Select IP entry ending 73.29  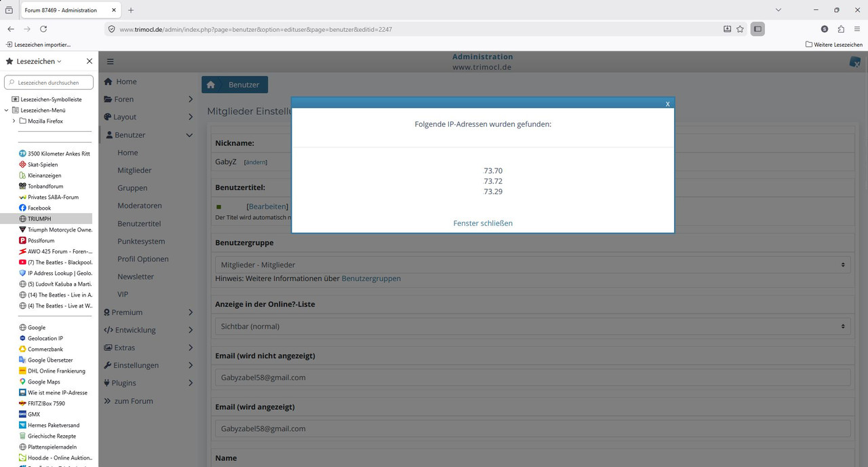493,191
